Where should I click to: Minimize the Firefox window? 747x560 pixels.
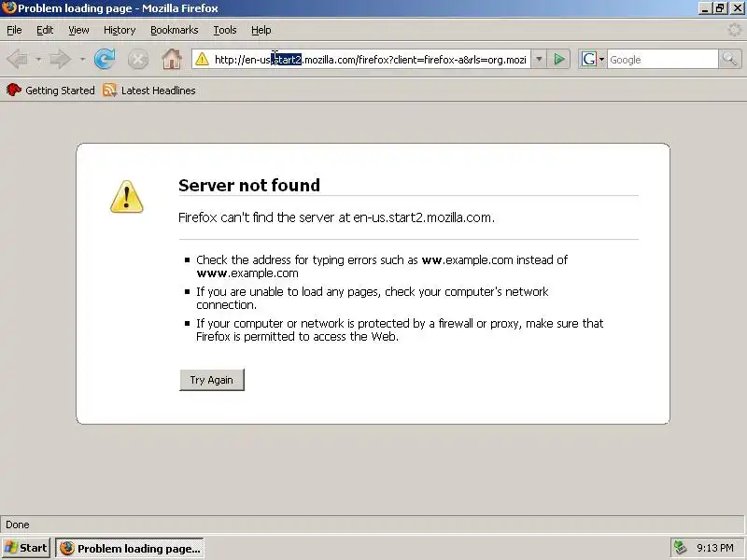pyautogui.click(x=705, y=8)
